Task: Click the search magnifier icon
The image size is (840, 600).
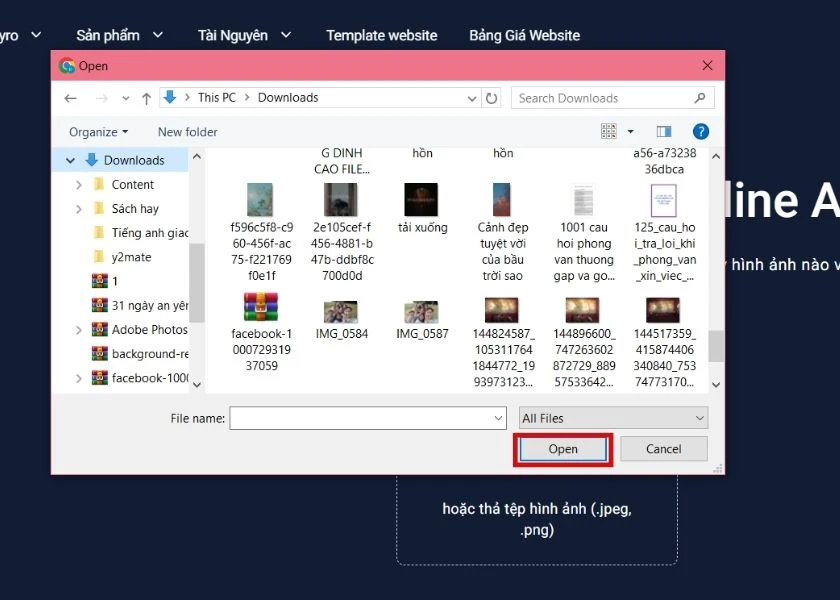Action: point(700,98)
